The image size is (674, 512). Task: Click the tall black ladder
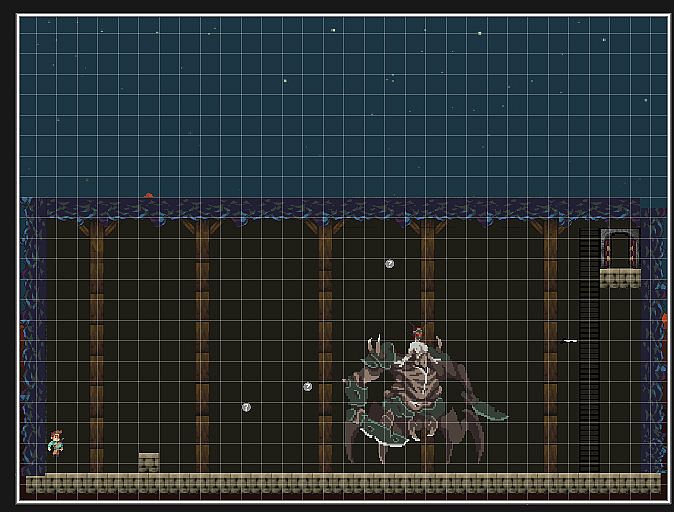tap(589, 350)
